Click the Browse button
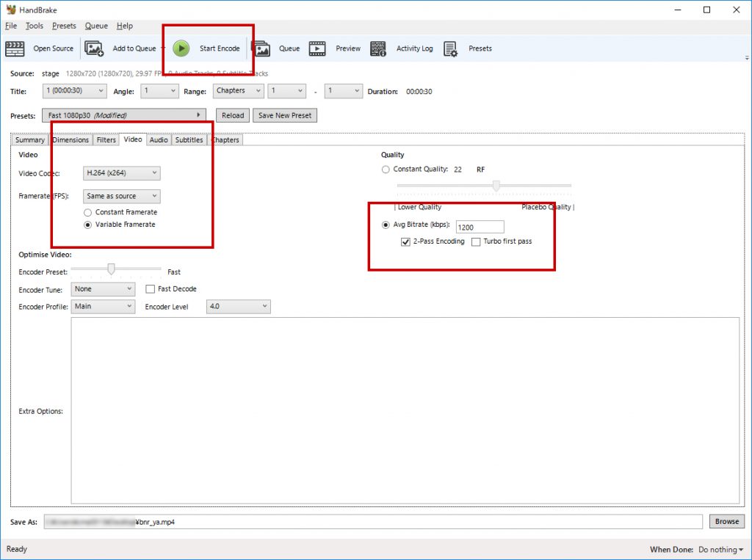Image resolution: width=752 pixels, height=560 pixels. coord(726,521)
